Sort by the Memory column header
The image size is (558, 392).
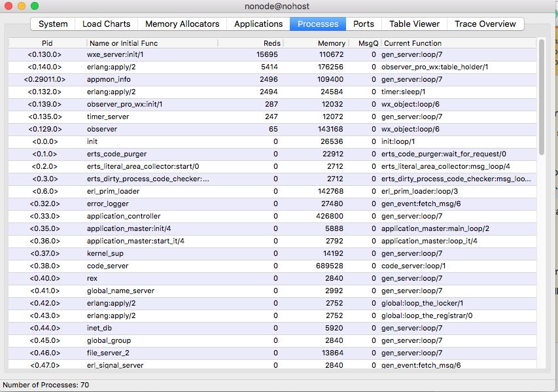(x=316, y=43)
